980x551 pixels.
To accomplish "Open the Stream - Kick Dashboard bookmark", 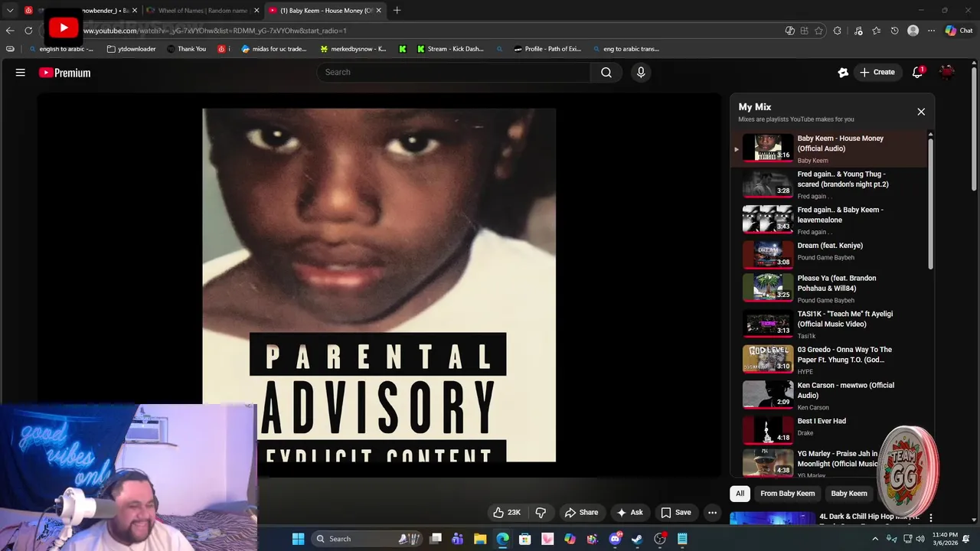I will point(450,49).
